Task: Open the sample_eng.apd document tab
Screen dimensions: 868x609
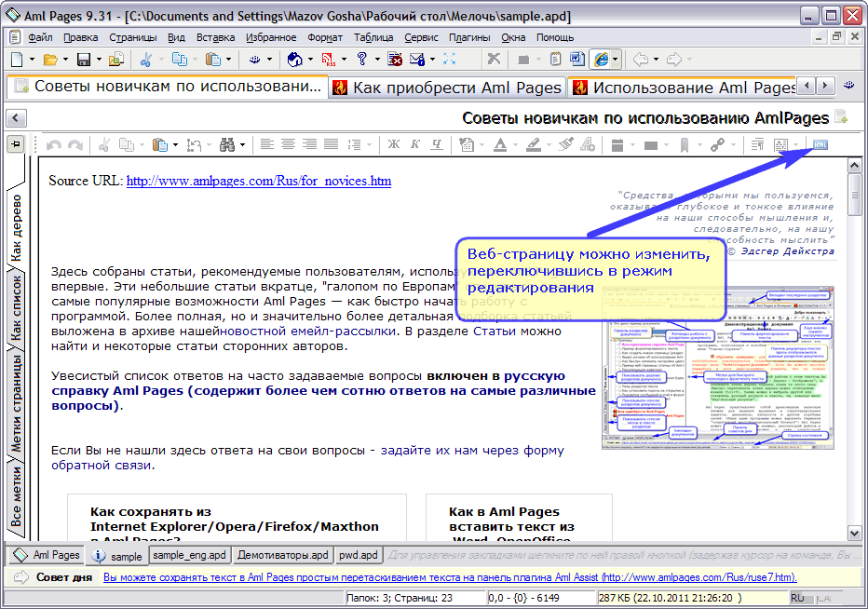Action: pyautogui.click(x=189, y=555)
